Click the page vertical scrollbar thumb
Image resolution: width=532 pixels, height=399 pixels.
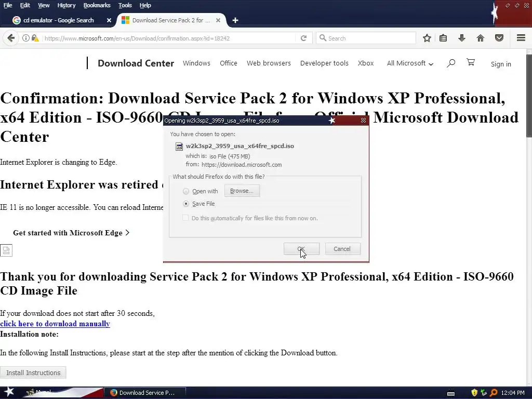529,96
